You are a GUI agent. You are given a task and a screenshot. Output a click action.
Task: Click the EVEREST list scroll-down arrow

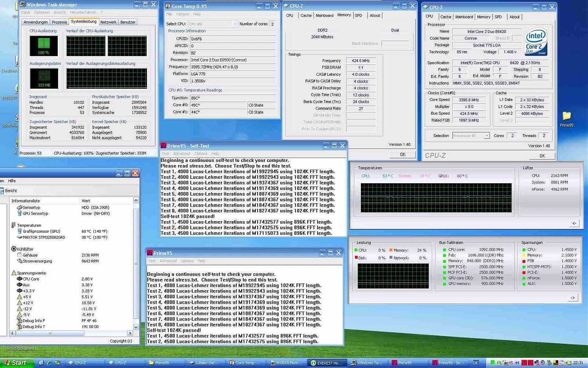coord(136,327)
